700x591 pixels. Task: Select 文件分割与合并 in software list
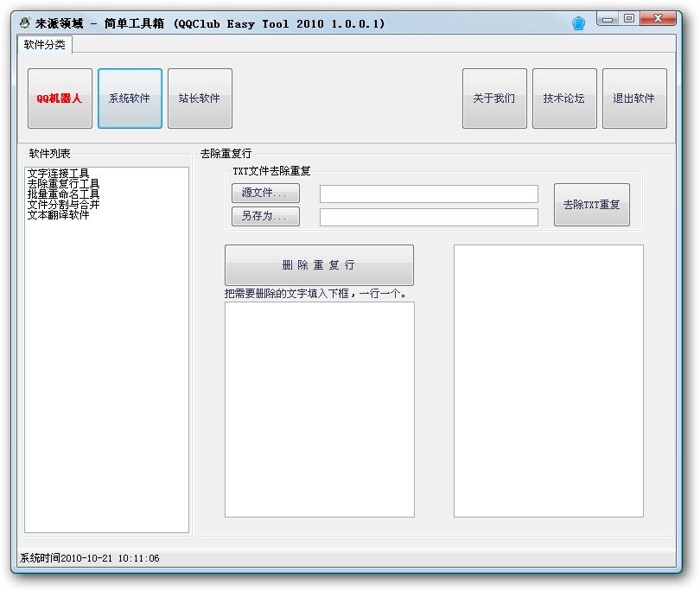point(61,205)
